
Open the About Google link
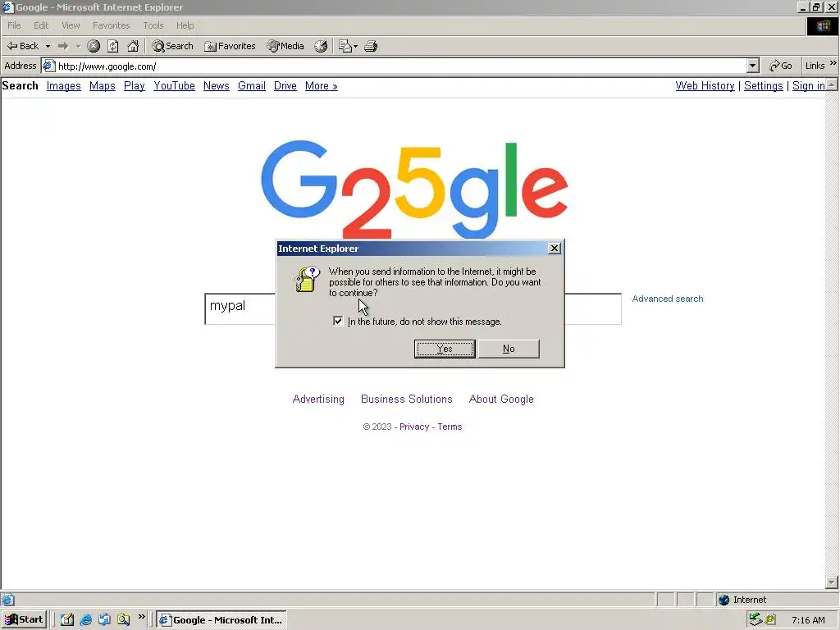pos(501,399)
